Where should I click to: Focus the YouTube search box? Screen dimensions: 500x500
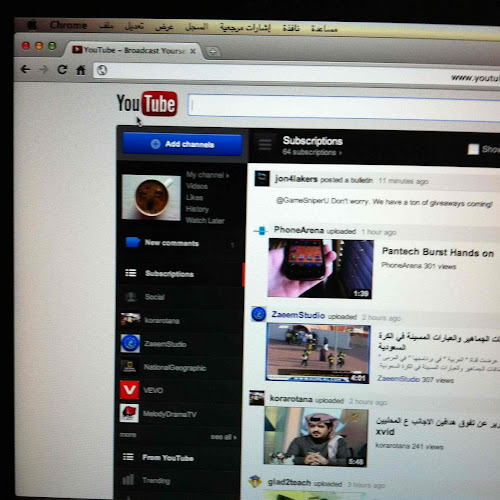click(344, 107)
